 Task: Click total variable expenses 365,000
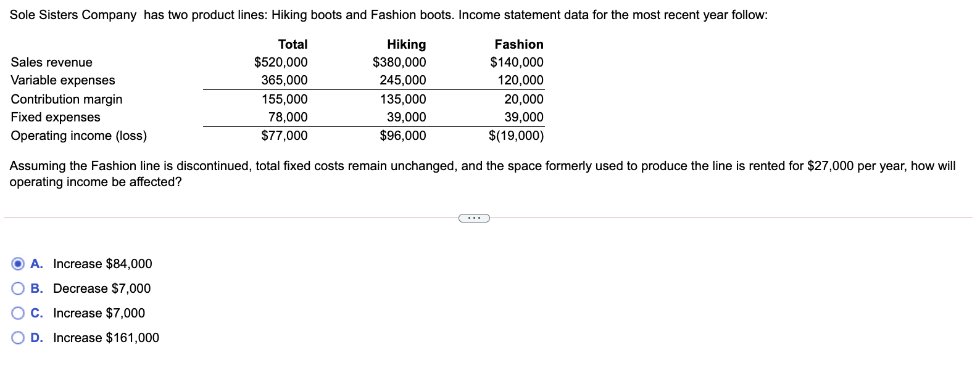284,80
